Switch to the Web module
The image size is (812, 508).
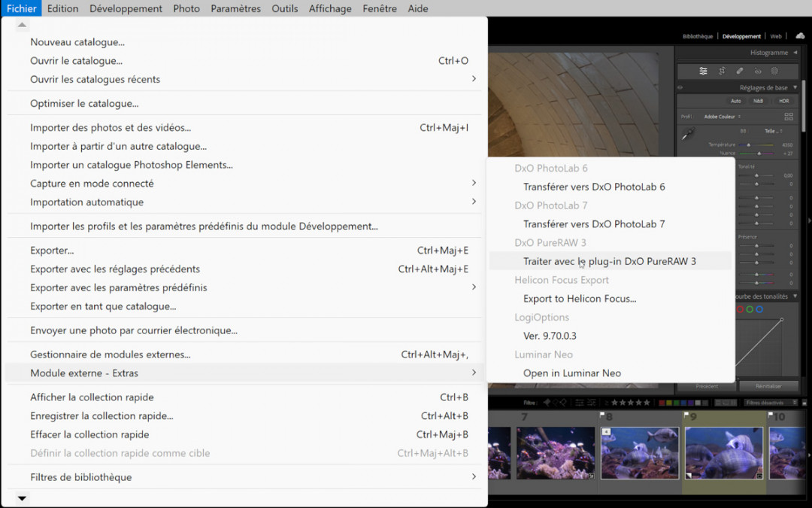coord(776,36)
